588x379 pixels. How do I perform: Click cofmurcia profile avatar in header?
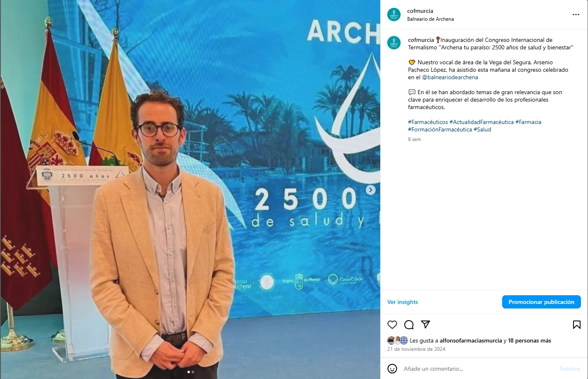tap(394, 15)
